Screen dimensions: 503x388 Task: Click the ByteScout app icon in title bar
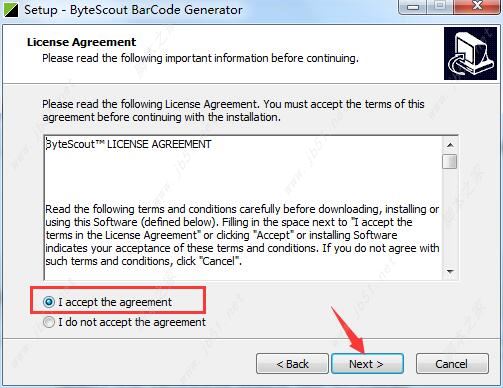pos(10,10)
